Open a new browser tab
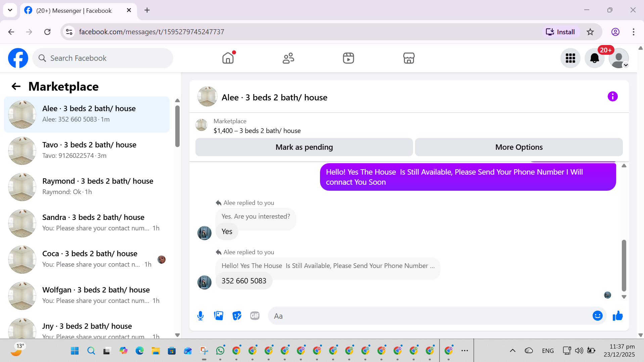 147,10
